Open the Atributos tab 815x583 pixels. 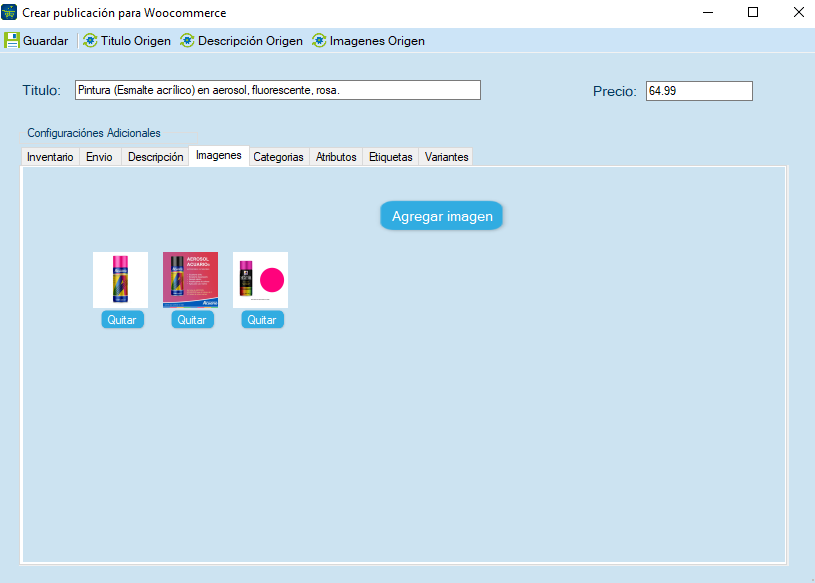336,157
